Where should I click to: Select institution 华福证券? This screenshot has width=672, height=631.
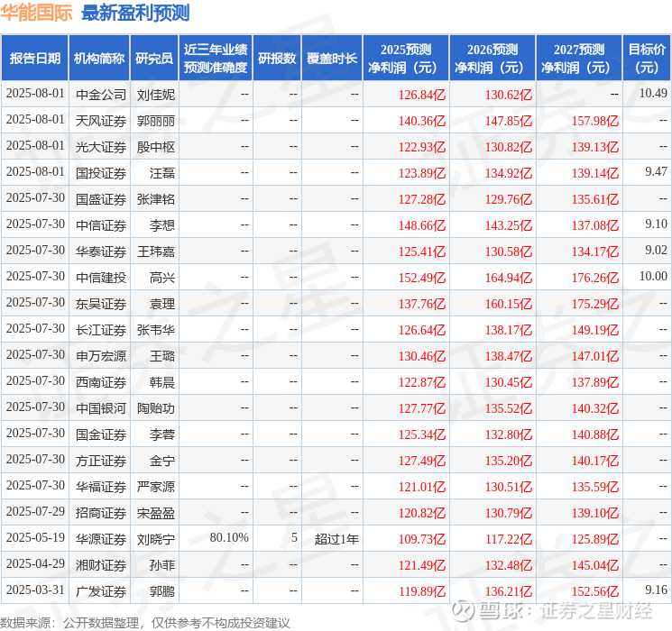[101, 487]
